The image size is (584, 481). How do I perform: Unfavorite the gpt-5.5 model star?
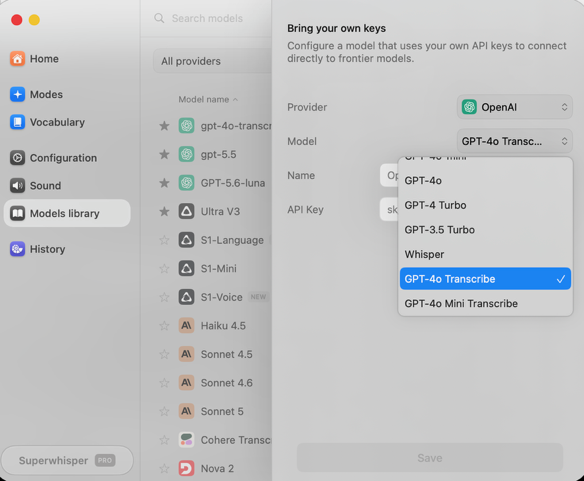[x=164, y=154]
